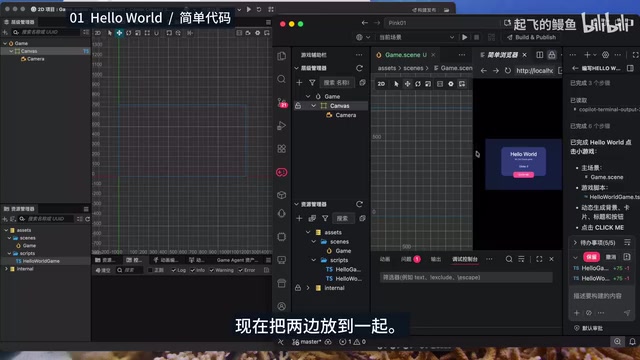Open the Accounts icon in the activity bar
This screenshot has width=640, height=360.
coord(282,306)
